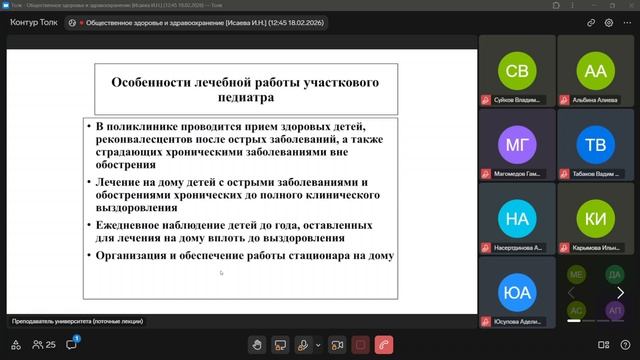Open settings gear in the header
The height and width of the screenshot is (360, 640).
click(x=609, y=23)
